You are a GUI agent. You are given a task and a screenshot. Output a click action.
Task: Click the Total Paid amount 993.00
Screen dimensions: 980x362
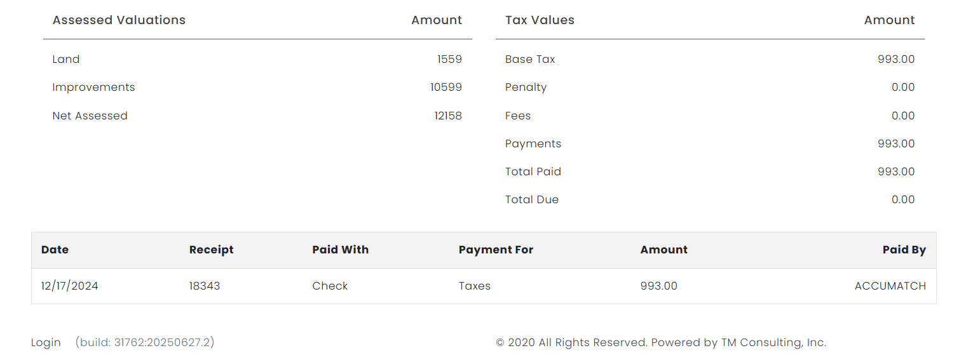895,171
